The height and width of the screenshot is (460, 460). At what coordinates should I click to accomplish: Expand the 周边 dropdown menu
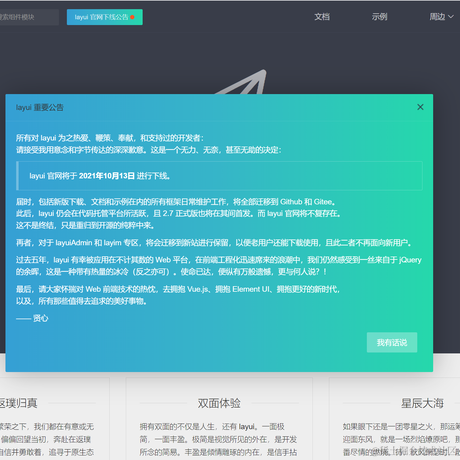[x=441, y=17]
